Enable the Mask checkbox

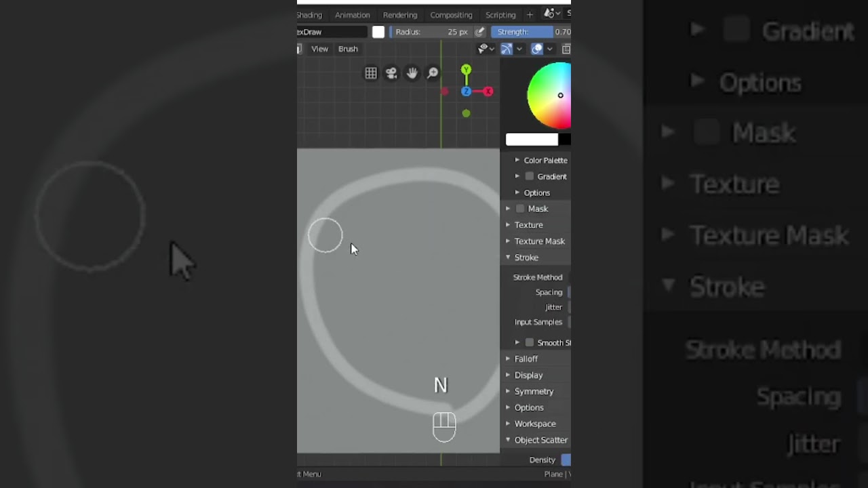[520, 209]
